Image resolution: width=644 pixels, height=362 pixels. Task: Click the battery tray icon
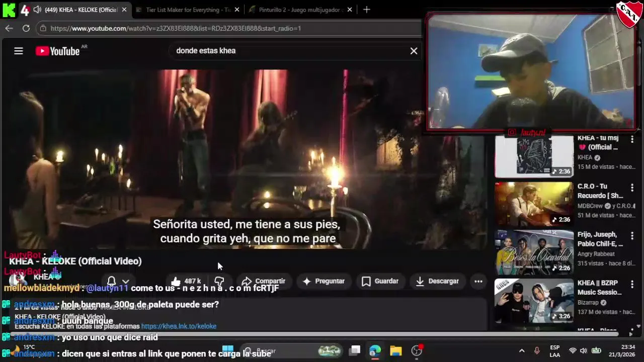tap(596, 350)
